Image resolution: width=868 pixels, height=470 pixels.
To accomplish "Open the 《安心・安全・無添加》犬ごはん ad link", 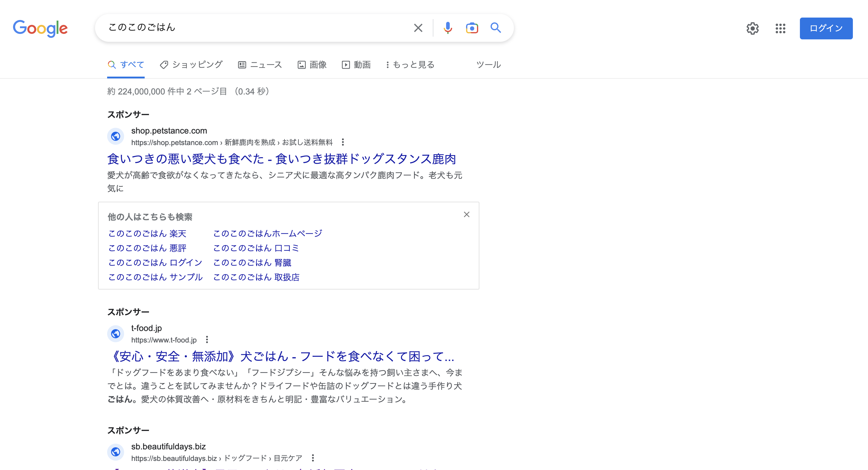I will coord(281,356).
